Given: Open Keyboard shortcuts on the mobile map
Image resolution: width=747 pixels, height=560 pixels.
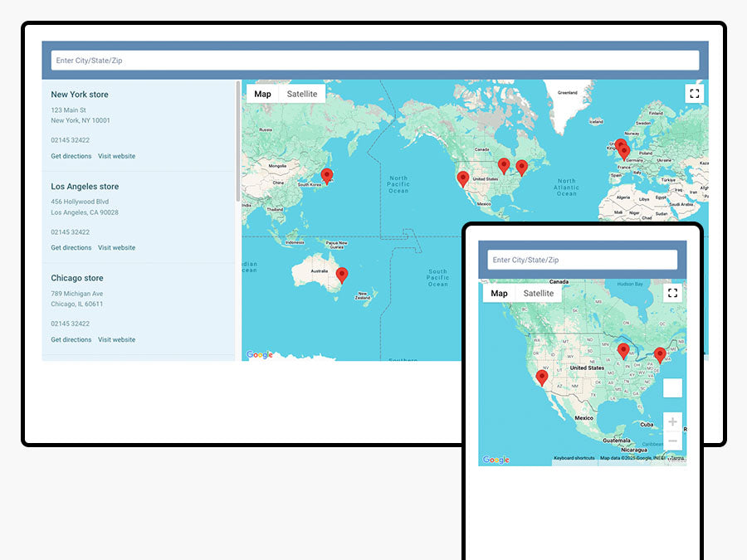Looking at the screenshot, I should 574,458.
